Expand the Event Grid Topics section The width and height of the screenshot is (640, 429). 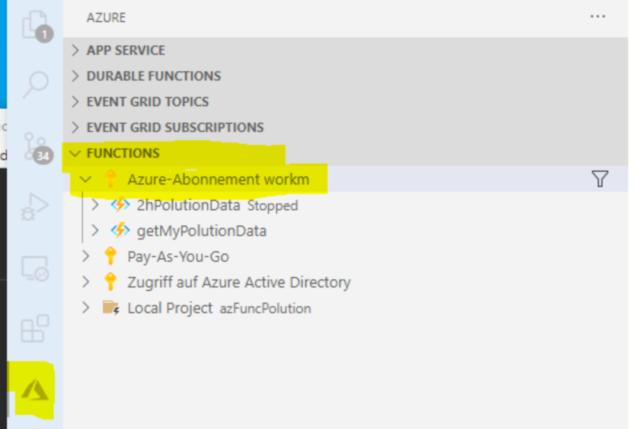(345, 102)
